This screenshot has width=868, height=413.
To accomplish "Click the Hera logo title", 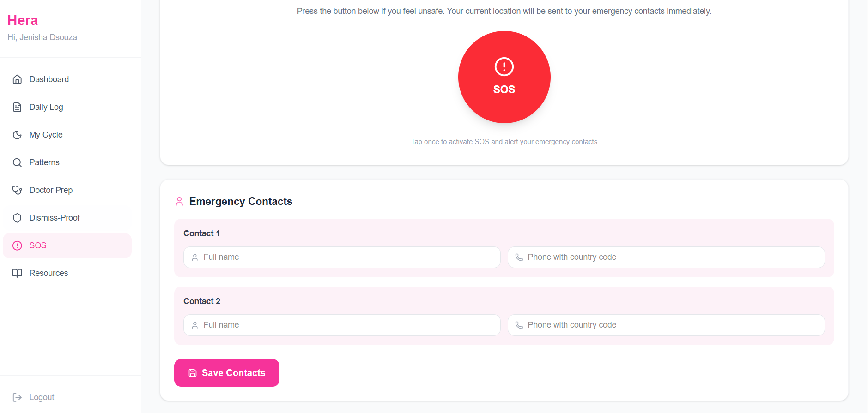I will pyautogui.click(x=23, y=20).
